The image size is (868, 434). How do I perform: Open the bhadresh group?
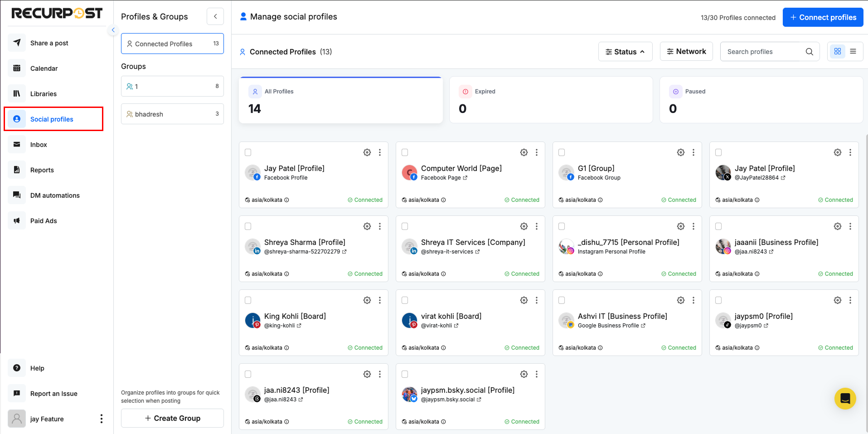(x=172, y=114)
